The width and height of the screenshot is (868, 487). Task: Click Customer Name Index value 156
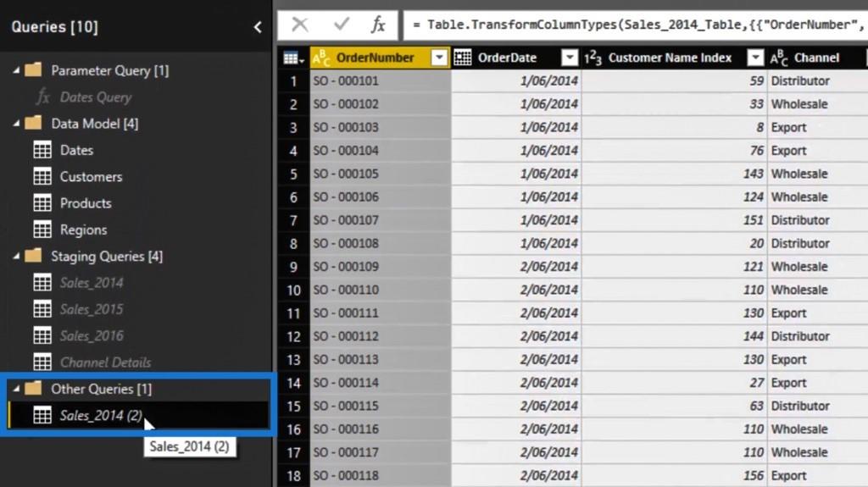click(753, 476)
